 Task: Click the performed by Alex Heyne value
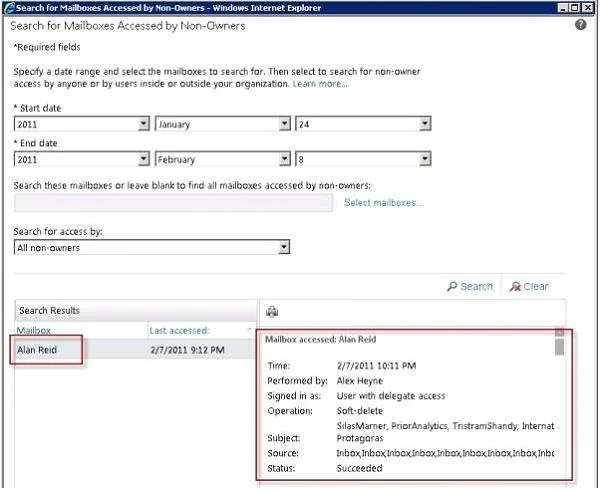[x=360, y=381]
